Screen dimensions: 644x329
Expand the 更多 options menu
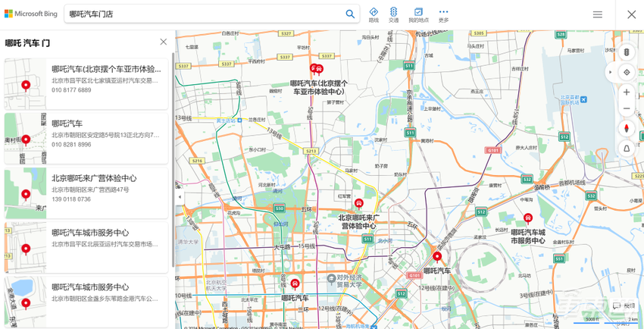point(443,15)
